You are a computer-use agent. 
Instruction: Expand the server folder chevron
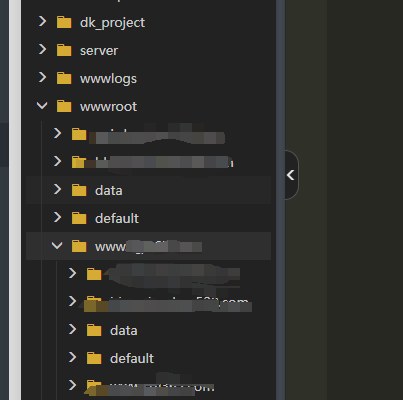tap(42, 50)
